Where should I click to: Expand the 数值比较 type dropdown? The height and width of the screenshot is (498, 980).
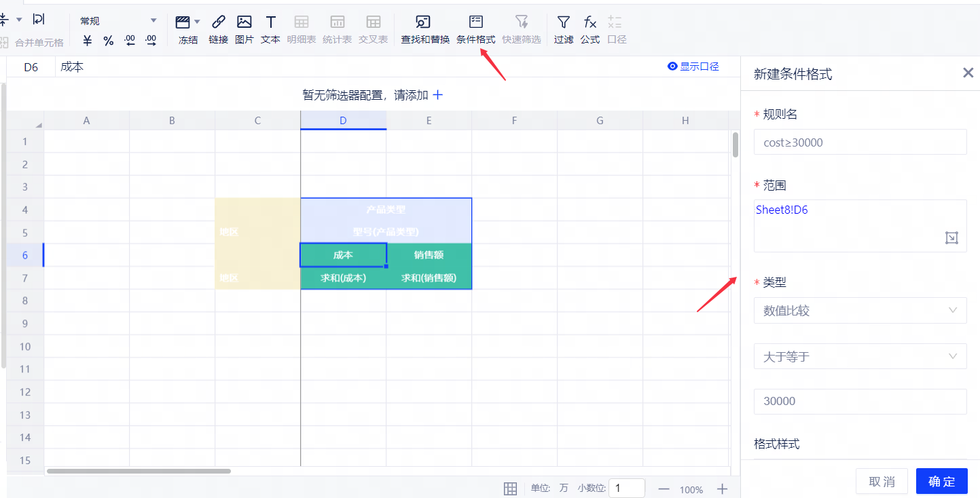pos(860,311)
